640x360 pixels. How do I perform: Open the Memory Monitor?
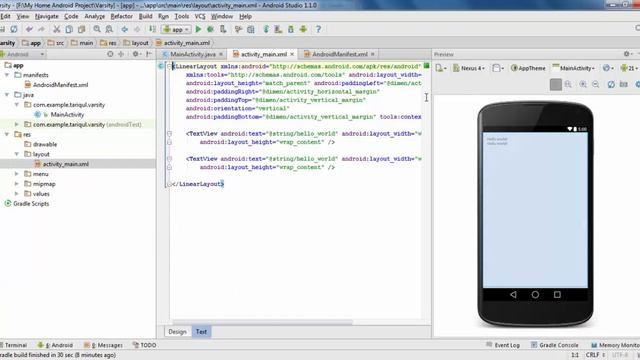point(615,345)
